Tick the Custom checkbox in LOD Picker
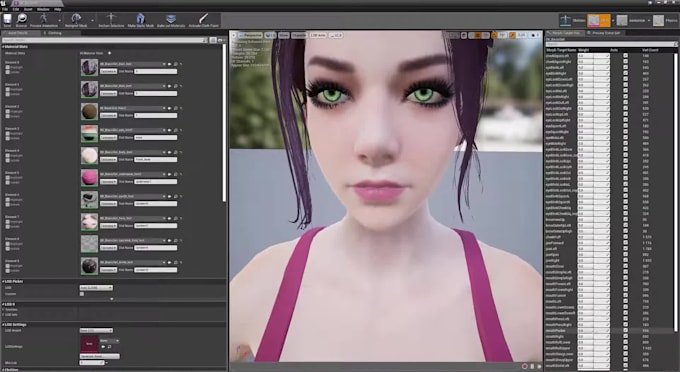This screenshot has height=372, width=680. (82, 294)
